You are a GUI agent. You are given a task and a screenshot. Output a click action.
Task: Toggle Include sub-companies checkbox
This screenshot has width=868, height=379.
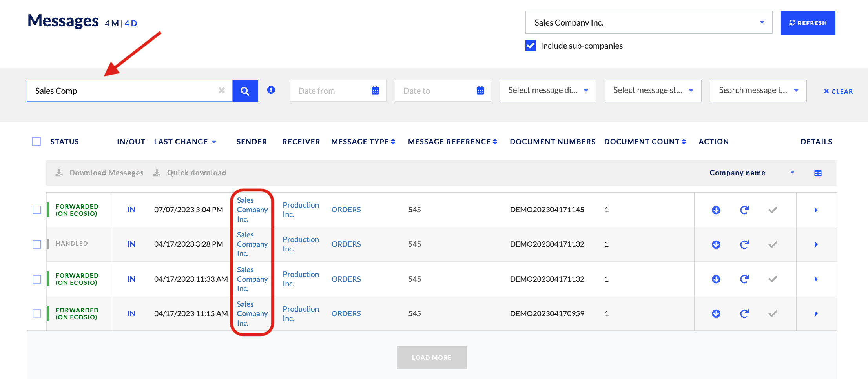click(531, 46)
